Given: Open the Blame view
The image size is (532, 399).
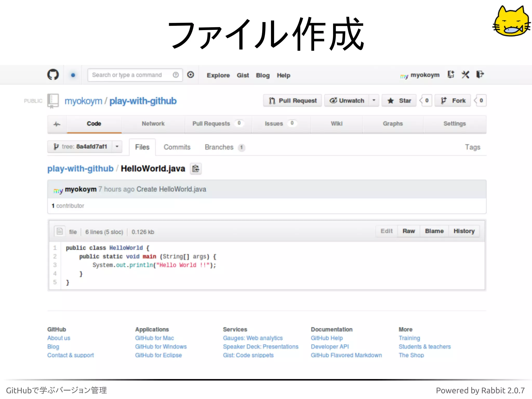Looking at the screenshot, I should (x=434, y=231).
